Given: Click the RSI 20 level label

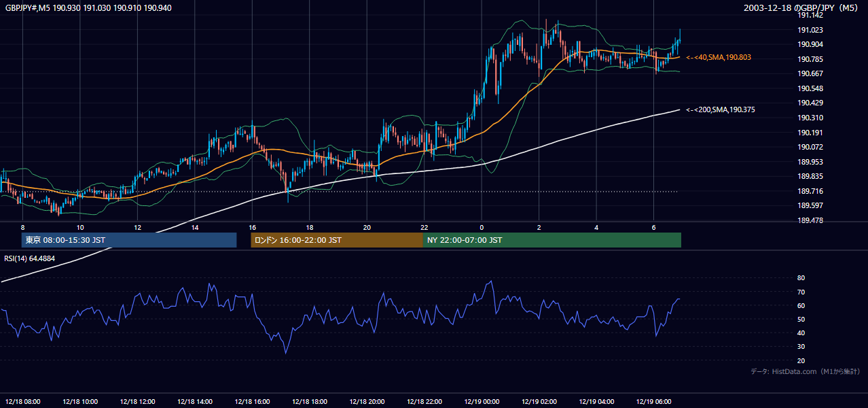Looking at the screenshot, I should (801, 360).
